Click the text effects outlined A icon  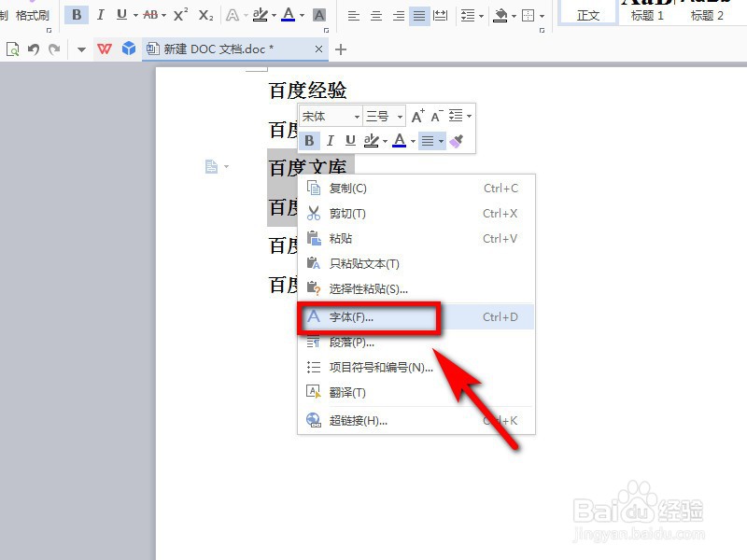tap(232, 15)
